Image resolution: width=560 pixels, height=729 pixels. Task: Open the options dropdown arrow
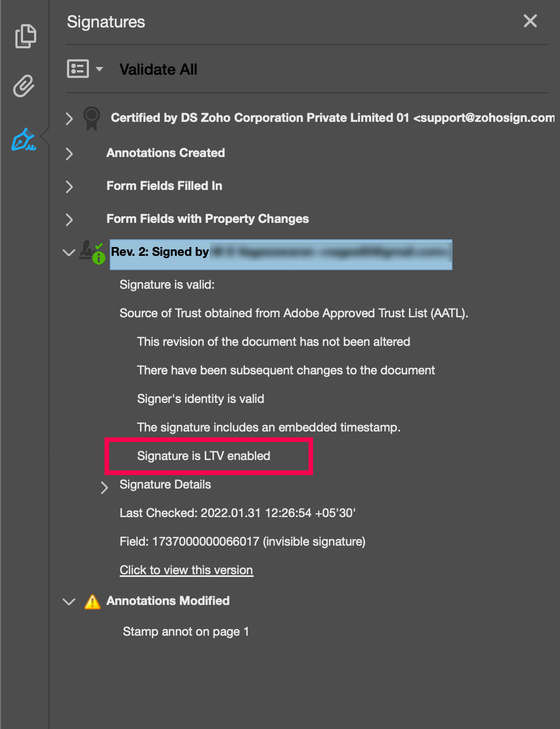(x=99, y=69)
